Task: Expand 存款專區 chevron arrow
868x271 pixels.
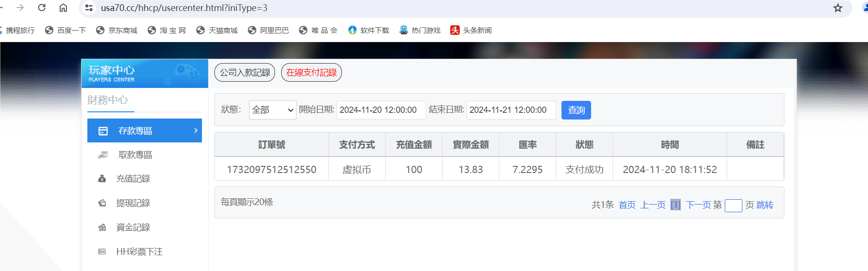Action: (196, 130)
